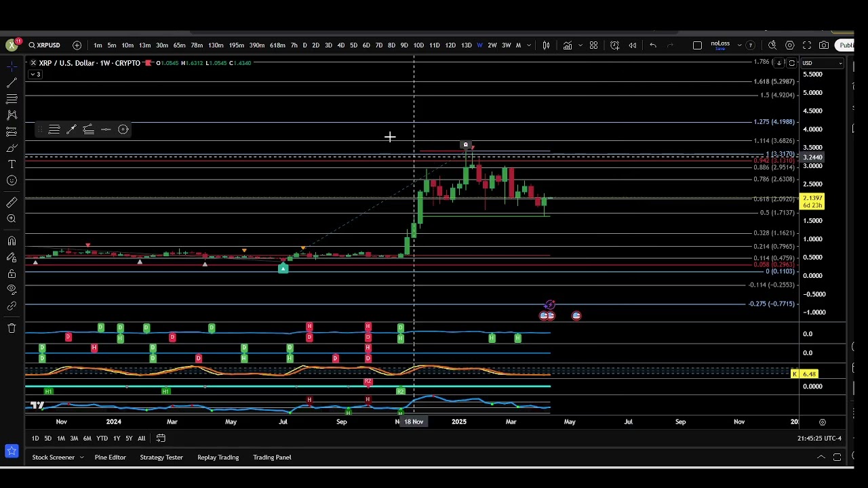Open the Fibonacci retracement tools
Image resolution: width=868 pixels, height=488 pixels.
[12, 99]
